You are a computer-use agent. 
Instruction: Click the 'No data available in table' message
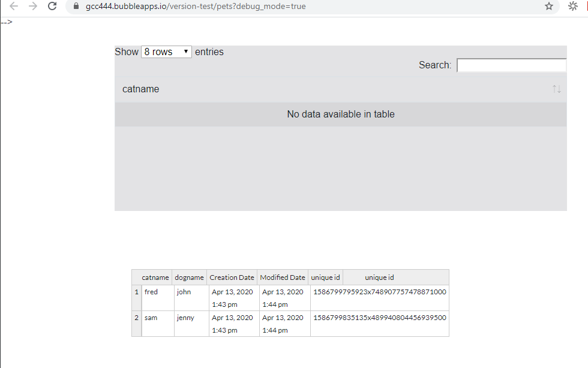tap(341, 114)
